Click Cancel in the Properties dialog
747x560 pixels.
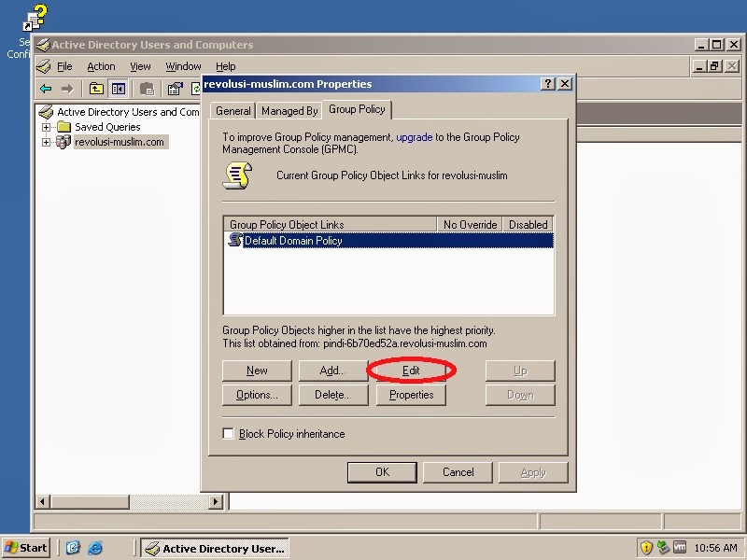tap(458, 472)
